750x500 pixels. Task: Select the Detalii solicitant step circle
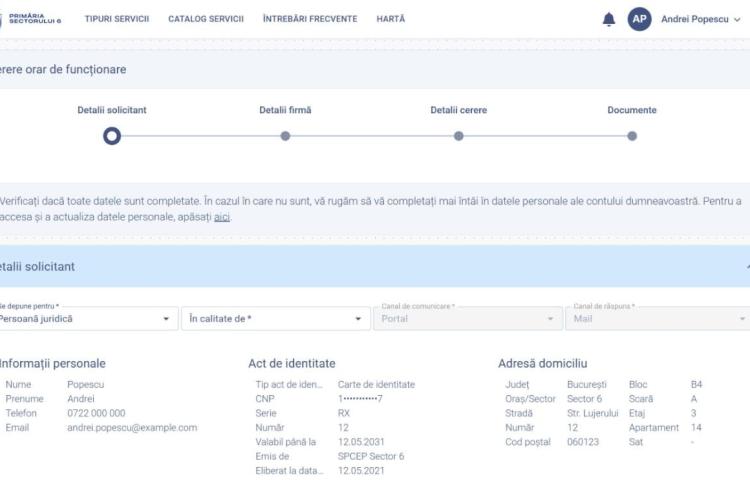(112, 136)
